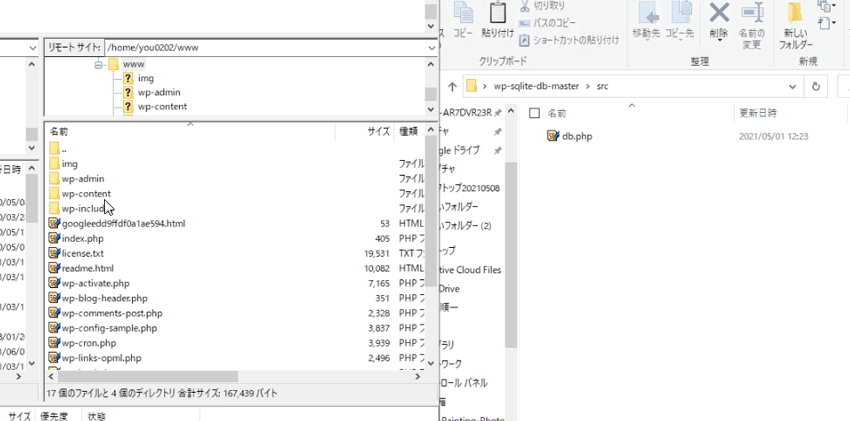
Task: Select the img folder icon in the remote file list
Action: click(x=54, y=164)
